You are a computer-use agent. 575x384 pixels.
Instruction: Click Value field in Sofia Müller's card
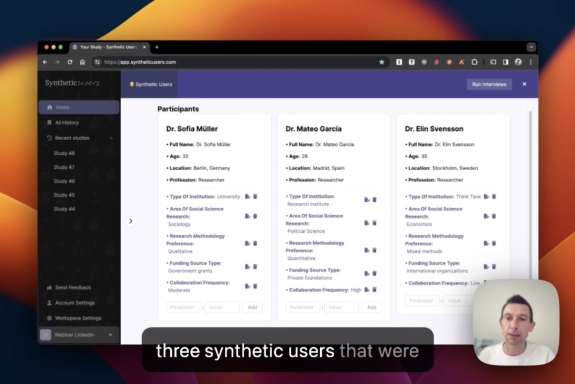(x=222, y=307)
